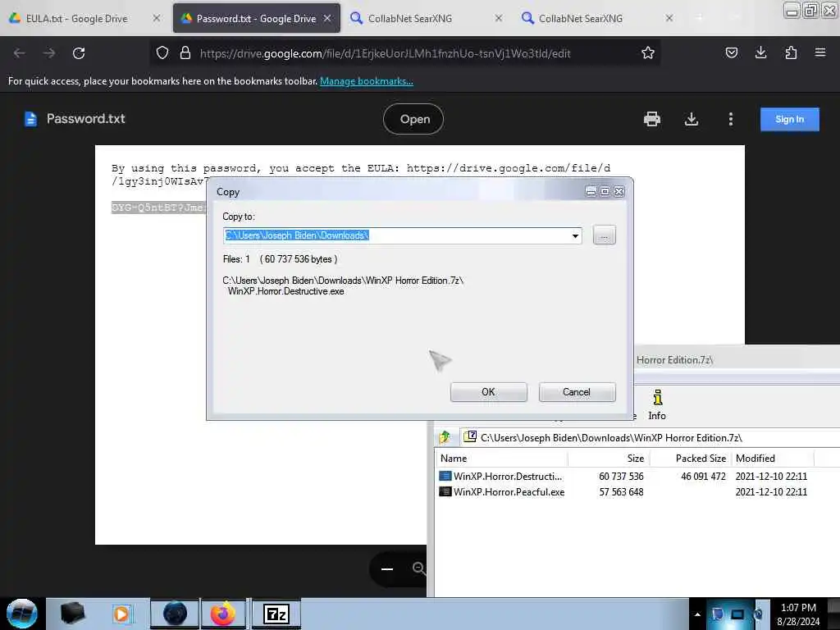Open the media player taskbar icon

[x=121, y=614]
